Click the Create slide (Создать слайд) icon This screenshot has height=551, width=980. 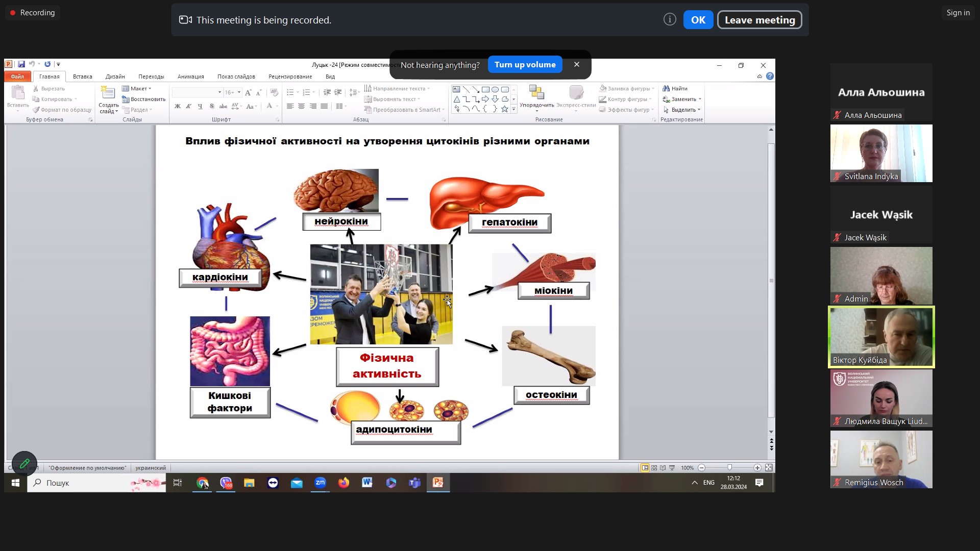pyautogui.click(x=108, y=93)
